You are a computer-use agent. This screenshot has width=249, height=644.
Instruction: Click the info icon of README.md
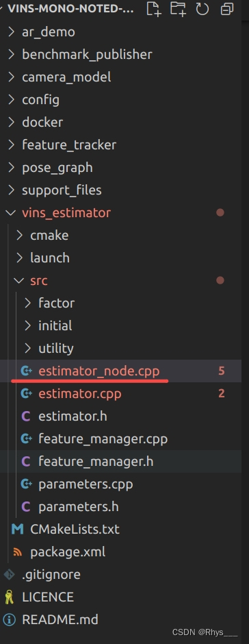[x=9, y=619]
